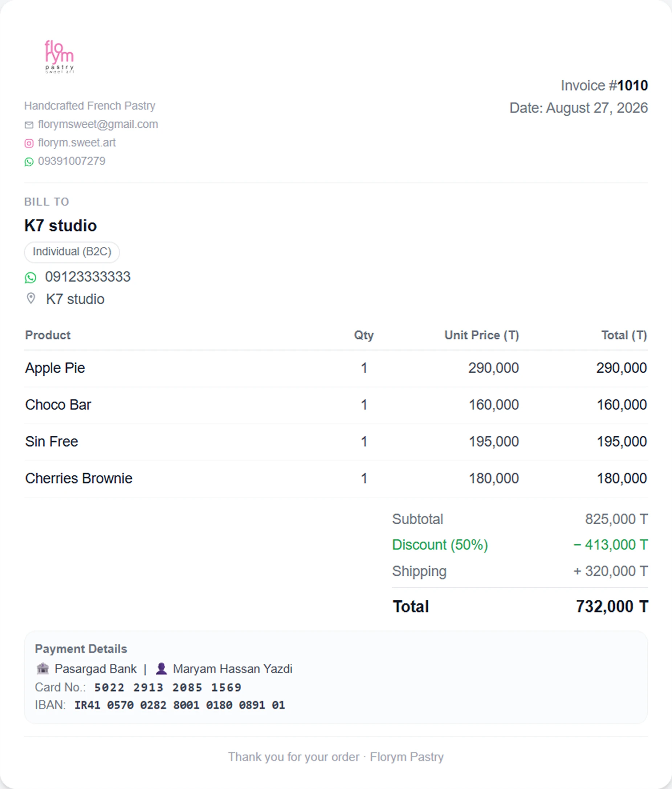The image size is (672, 789).
Task: Click the customer phone number 09123333333
Action: pyautogui.click(x=87, y=277)
